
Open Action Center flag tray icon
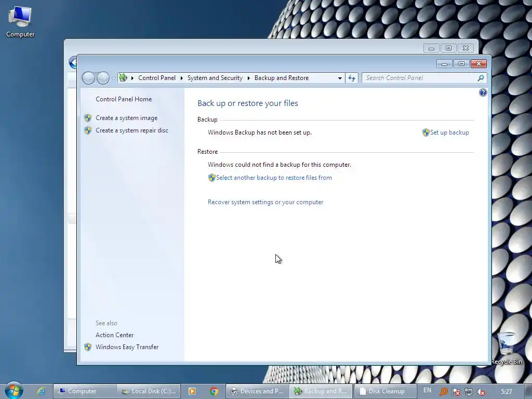coord(456,392)
